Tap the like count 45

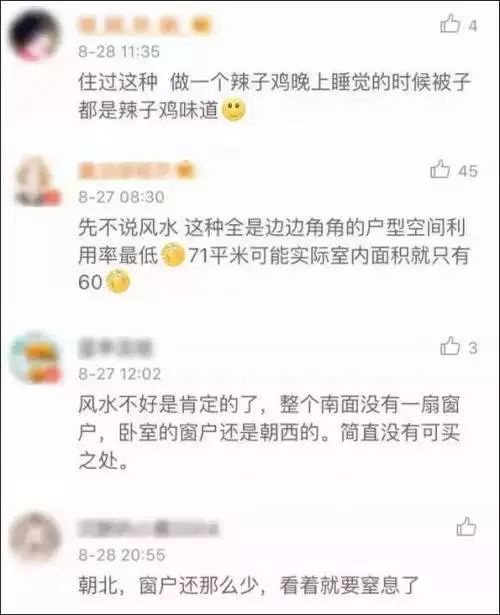coord(467,171)
